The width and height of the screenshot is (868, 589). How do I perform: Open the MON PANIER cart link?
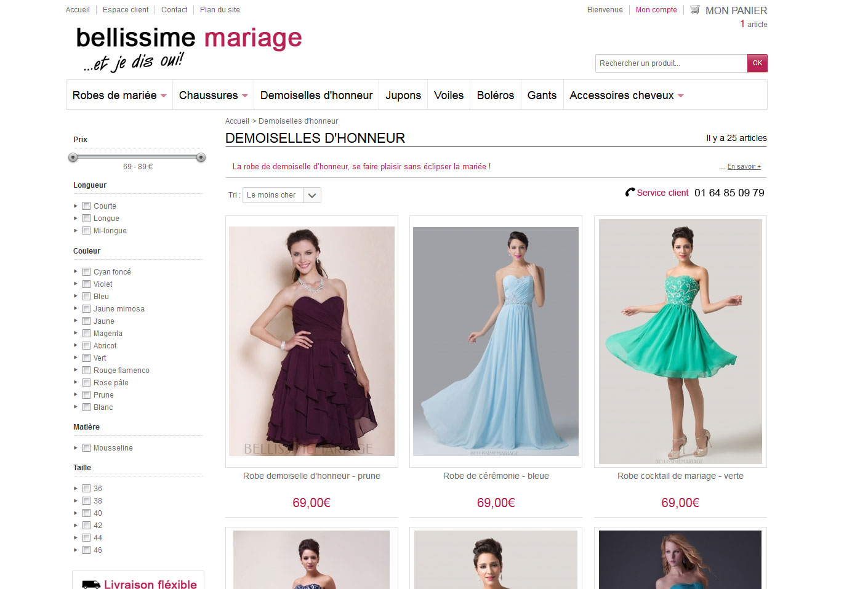point(736,10)
